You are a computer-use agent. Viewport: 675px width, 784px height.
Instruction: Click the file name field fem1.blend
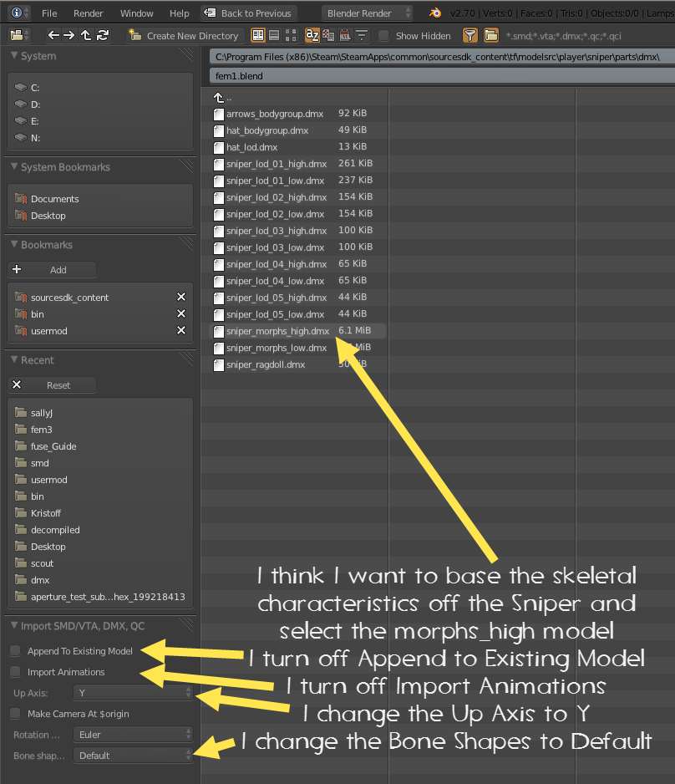(442, 76)
